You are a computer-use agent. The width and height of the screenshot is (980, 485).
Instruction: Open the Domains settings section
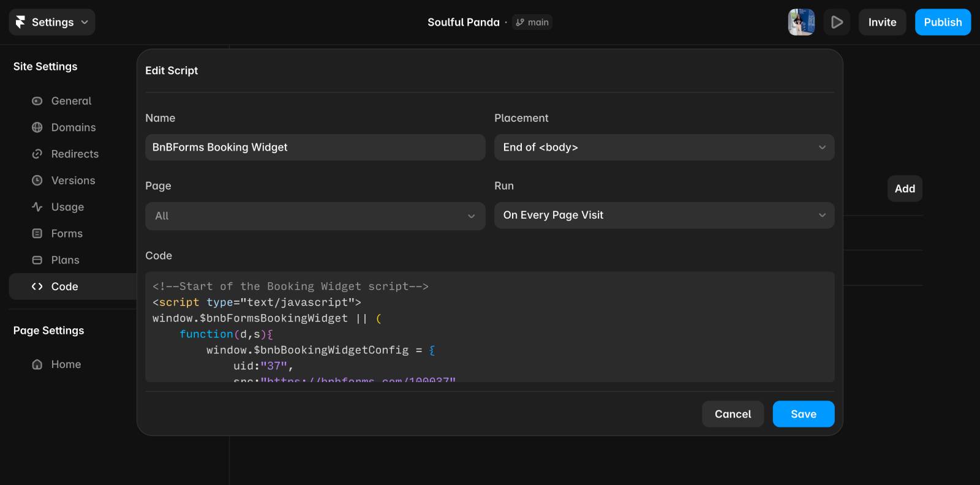point(72,127)
